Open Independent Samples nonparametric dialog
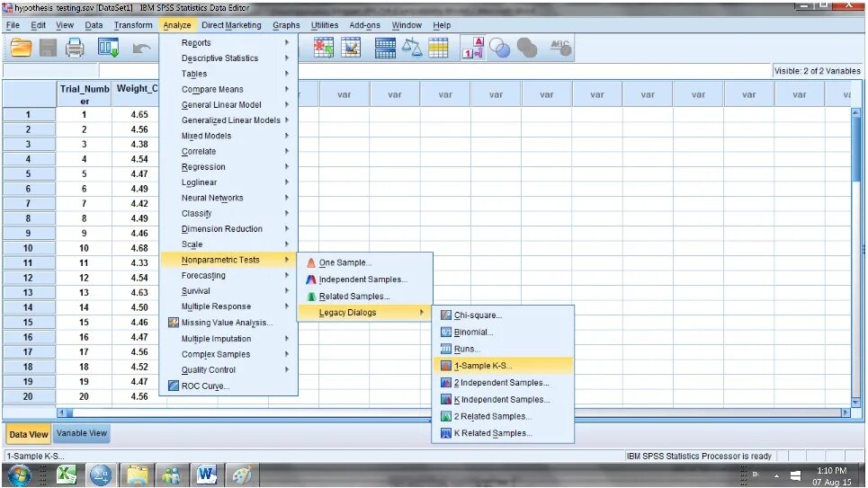 (x=365, y=279)
